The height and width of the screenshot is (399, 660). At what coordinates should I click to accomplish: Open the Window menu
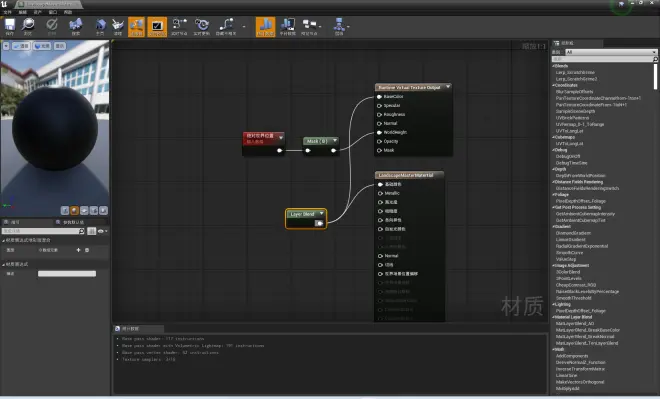[x=53, y=12]
